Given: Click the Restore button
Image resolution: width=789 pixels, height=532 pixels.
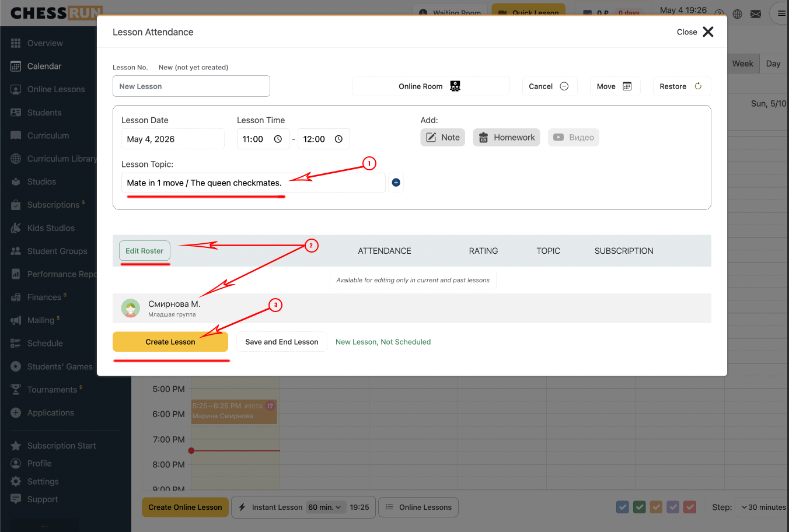Looking at the screenshot, I should (682, 86).
